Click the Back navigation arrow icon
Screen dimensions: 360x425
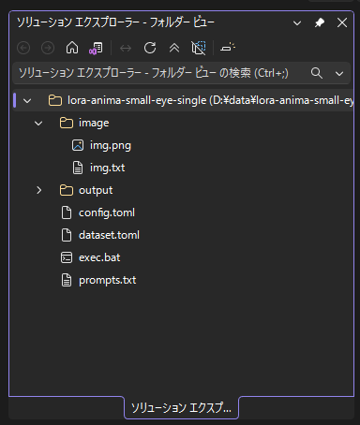(x=23, y=48)
